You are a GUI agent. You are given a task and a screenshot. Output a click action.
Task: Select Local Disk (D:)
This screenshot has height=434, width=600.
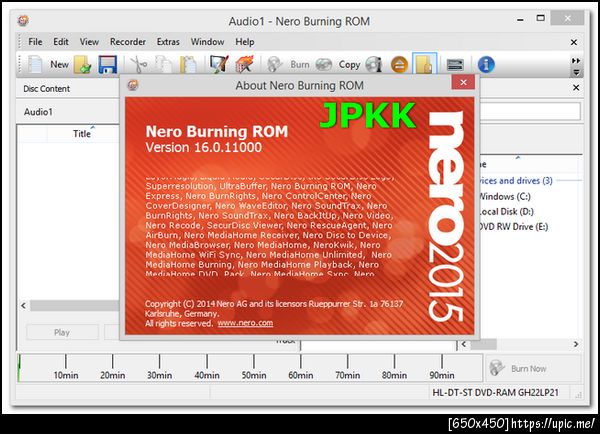pos(506,212)
